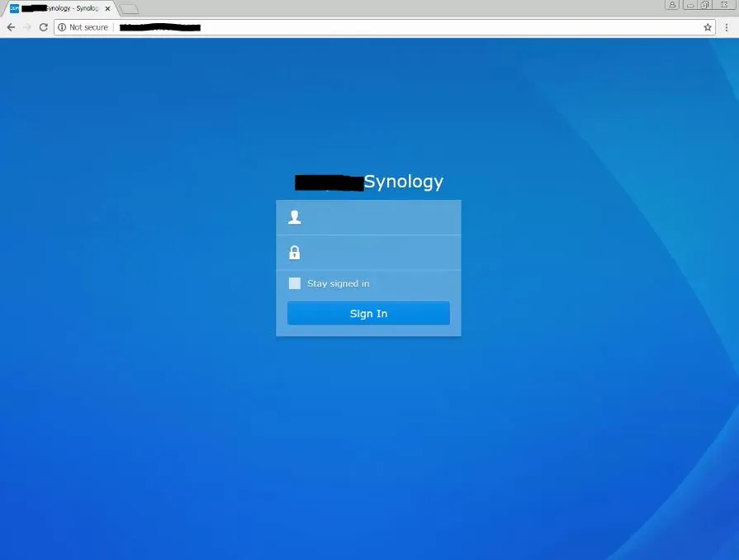
Task: Click the Synology title above login box
Action: pyautogui.click(x=369, y=182)
